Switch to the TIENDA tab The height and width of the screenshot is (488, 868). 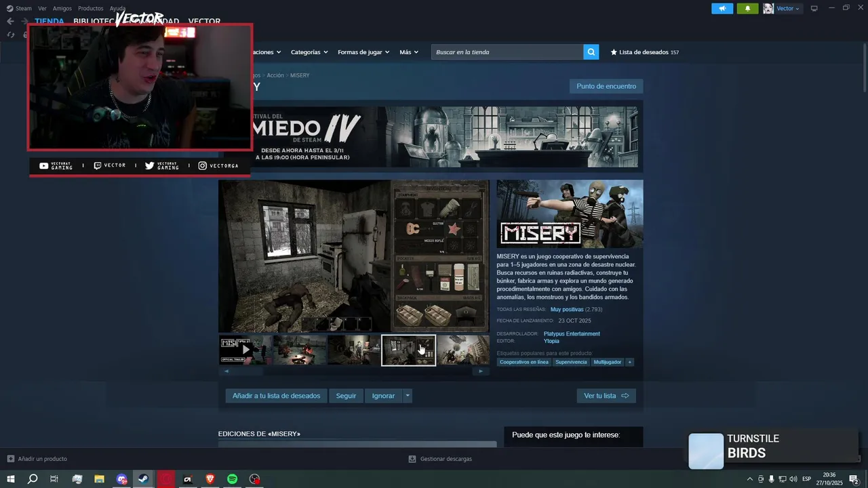tap(50, 21)
